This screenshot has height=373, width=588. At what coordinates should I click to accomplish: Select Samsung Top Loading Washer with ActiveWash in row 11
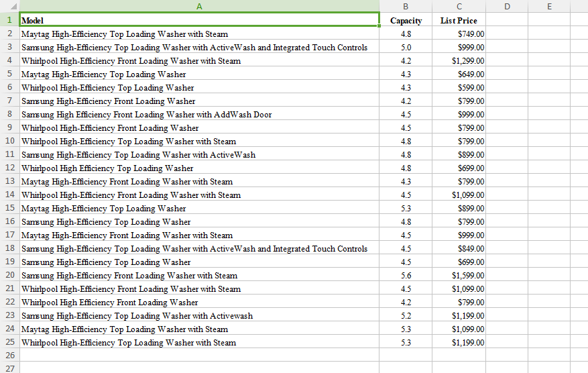click(200, 154)
